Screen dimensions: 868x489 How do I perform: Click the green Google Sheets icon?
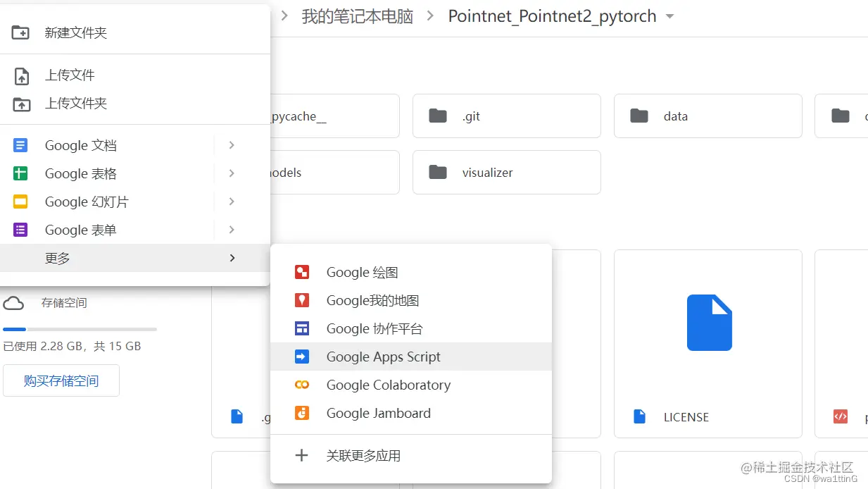pyautogui.click(x=20, y=174)
